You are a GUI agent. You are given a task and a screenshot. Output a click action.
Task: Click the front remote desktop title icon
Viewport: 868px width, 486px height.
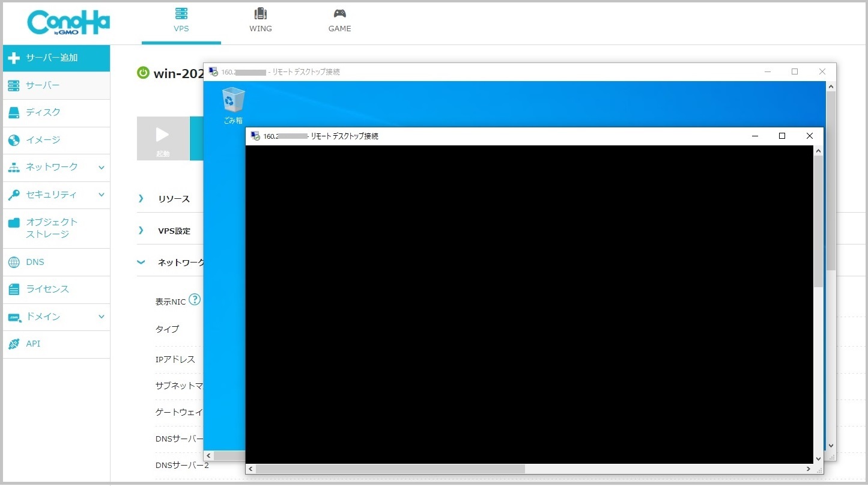pos(255,136)
